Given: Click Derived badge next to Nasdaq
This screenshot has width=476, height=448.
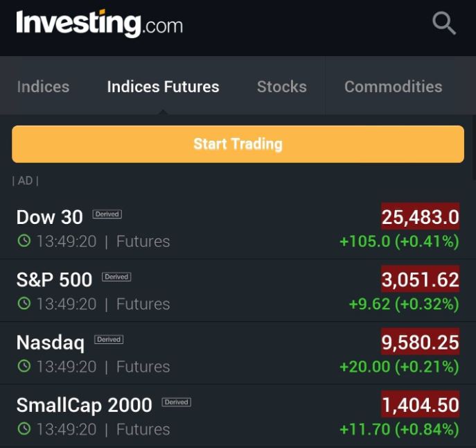Looking at the screenshot, I should point(109,340).
